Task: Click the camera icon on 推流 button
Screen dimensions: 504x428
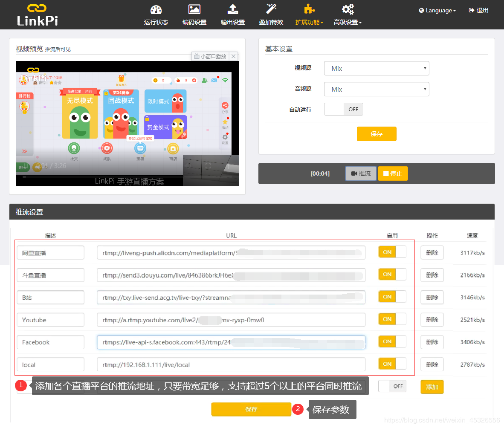Action: pyautogui.click(x=354, y=174)
